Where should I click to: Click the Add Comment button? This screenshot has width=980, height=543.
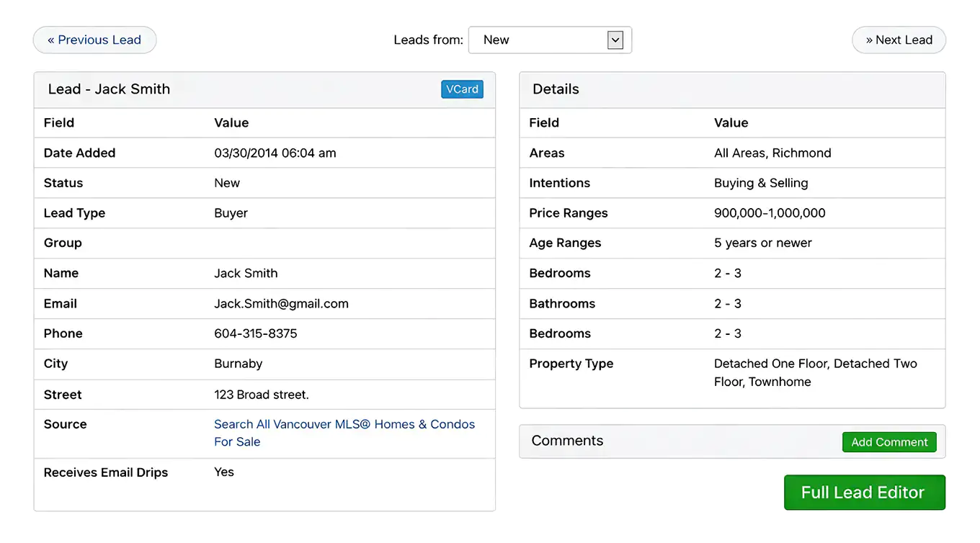pos(888,442)
